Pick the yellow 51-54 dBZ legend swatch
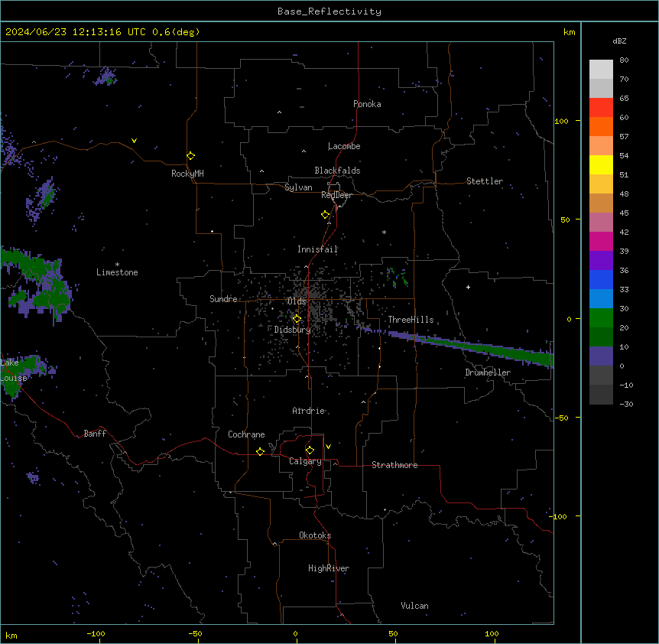Image resolution: width=659 pixels, height=644 pixels. point(601,164)
